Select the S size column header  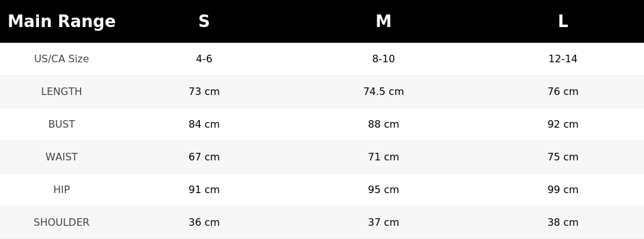[204, 21]
